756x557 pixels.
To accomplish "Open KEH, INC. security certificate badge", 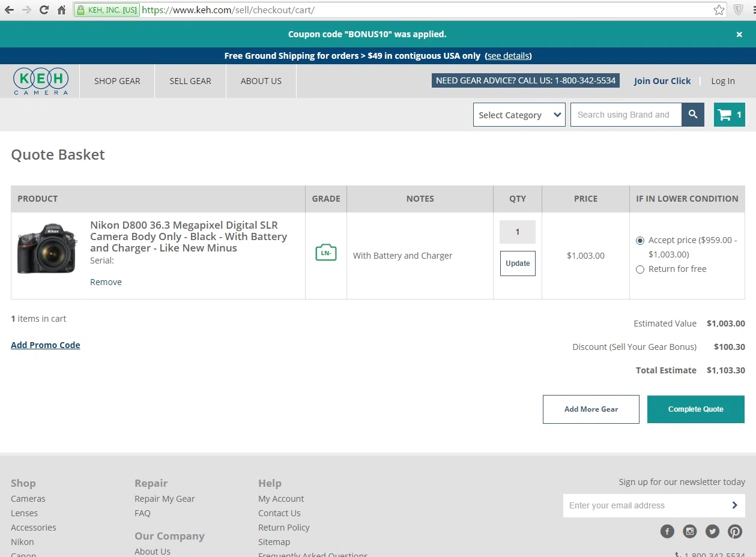I will [x=107, y=10].
